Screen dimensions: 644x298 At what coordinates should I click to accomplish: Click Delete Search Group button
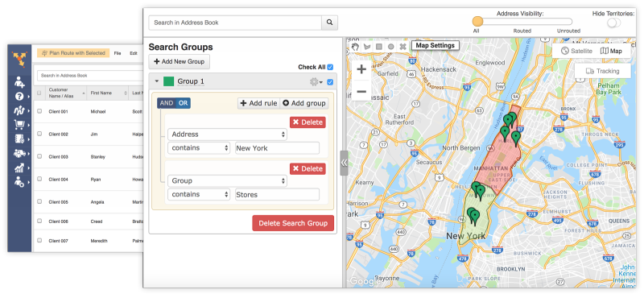[x=293, y=223]
